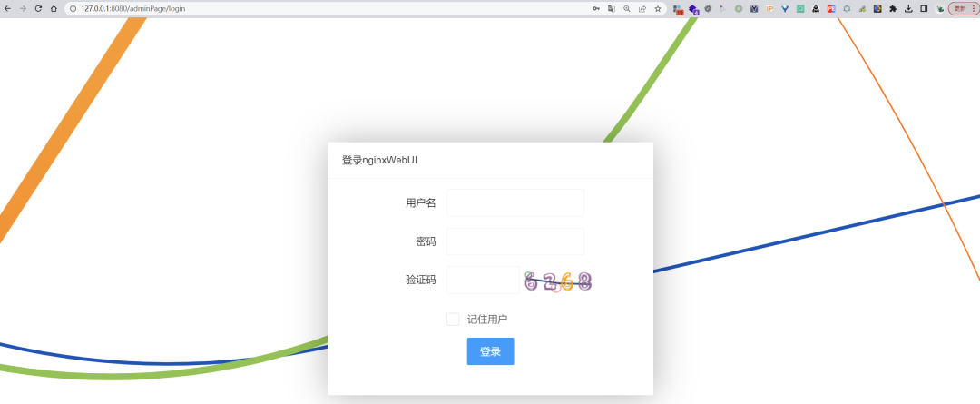Open the extension with red 12 badge

click(678, 9)
